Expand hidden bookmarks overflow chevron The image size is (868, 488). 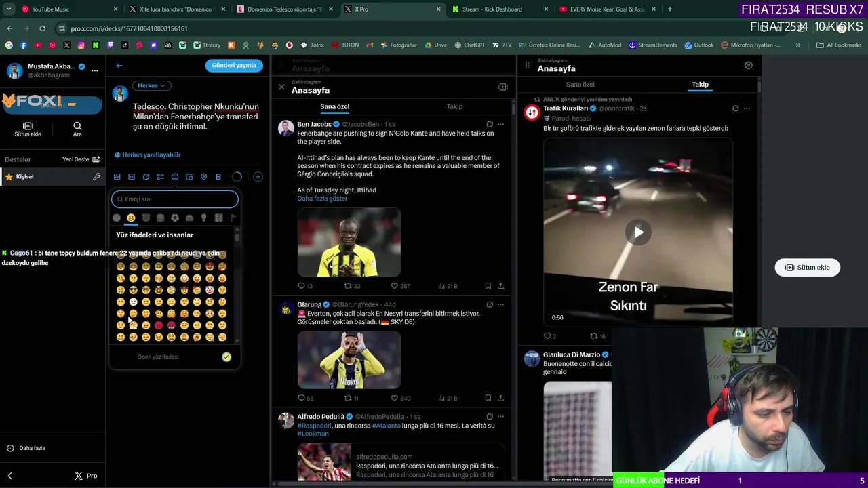pos(798,45)
